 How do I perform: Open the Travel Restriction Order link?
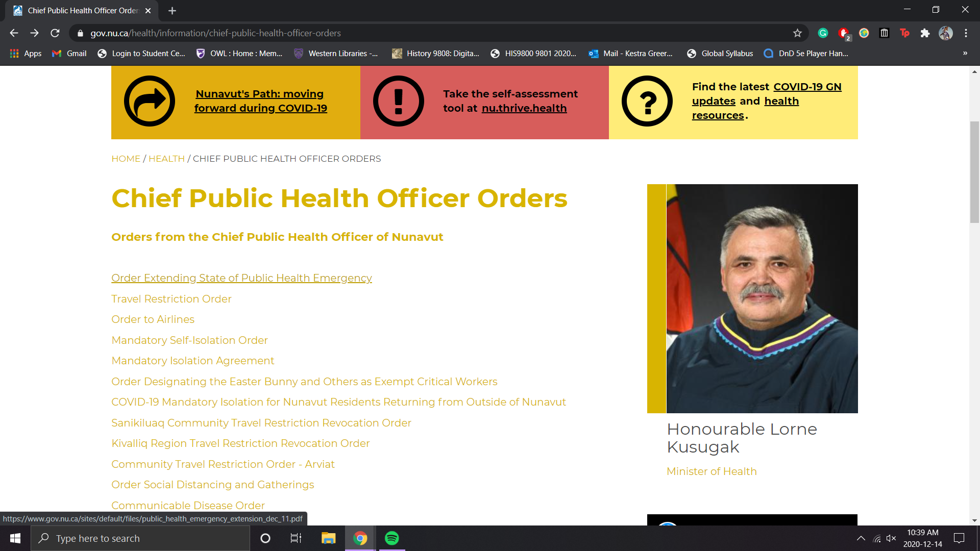171,299
